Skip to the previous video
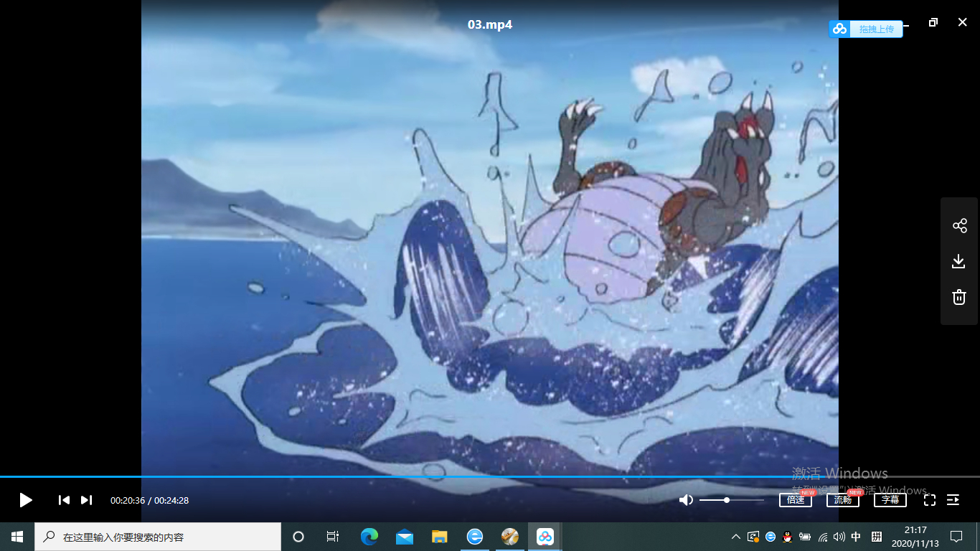The width and height of the screenshot is (980, 551). (64, 500)
